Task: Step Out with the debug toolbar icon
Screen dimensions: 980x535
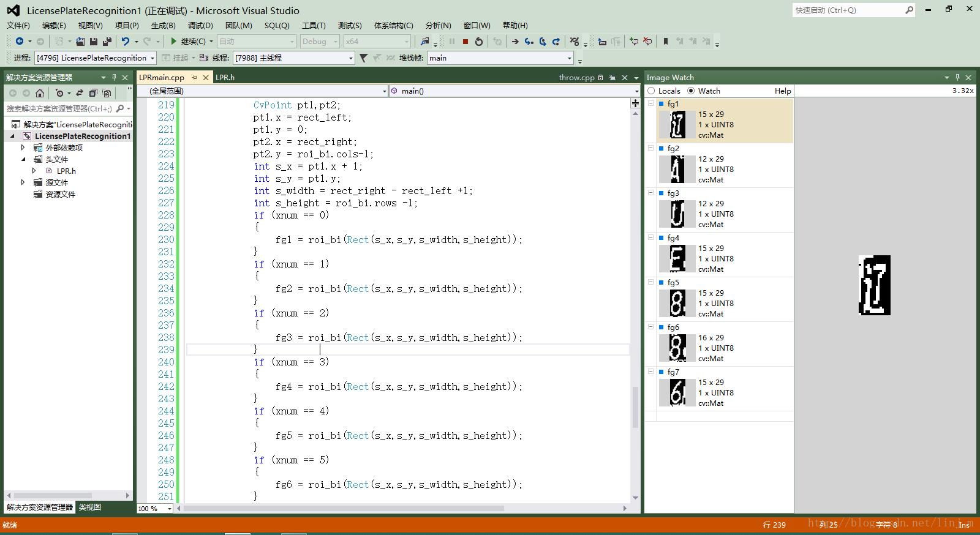Action: (x=556, y=42)
